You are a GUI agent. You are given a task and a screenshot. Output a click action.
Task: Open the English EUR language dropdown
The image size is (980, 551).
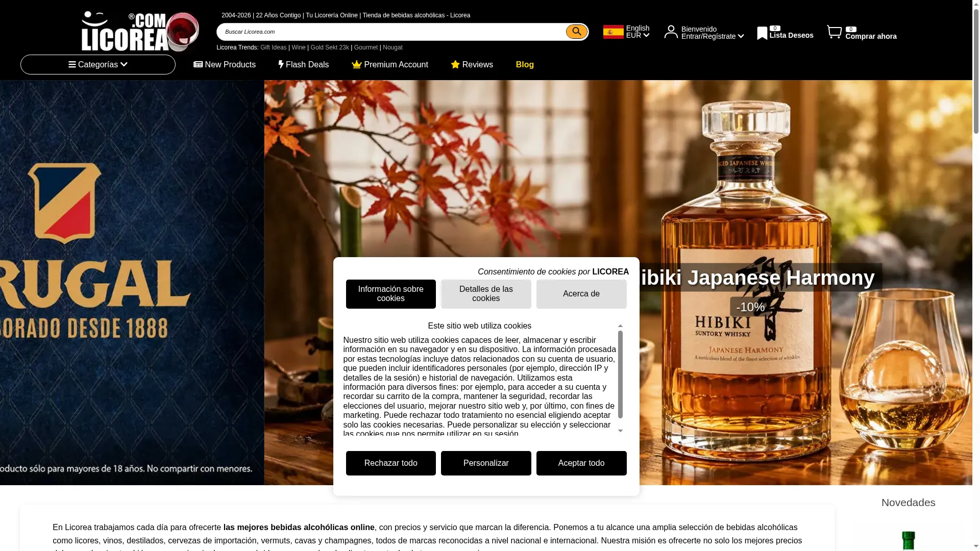point(638,32)
